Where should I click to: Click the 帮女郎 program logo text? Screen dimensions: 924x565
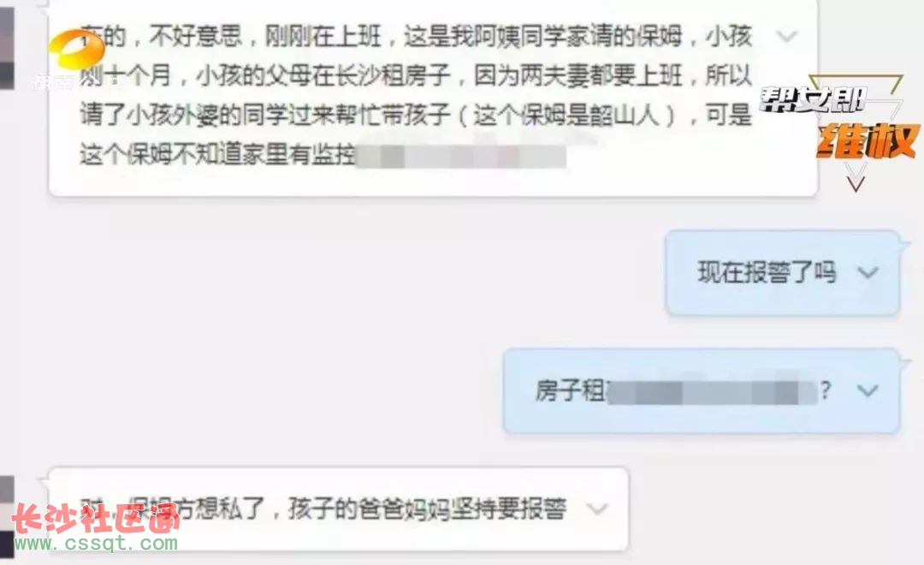point(812,100)
